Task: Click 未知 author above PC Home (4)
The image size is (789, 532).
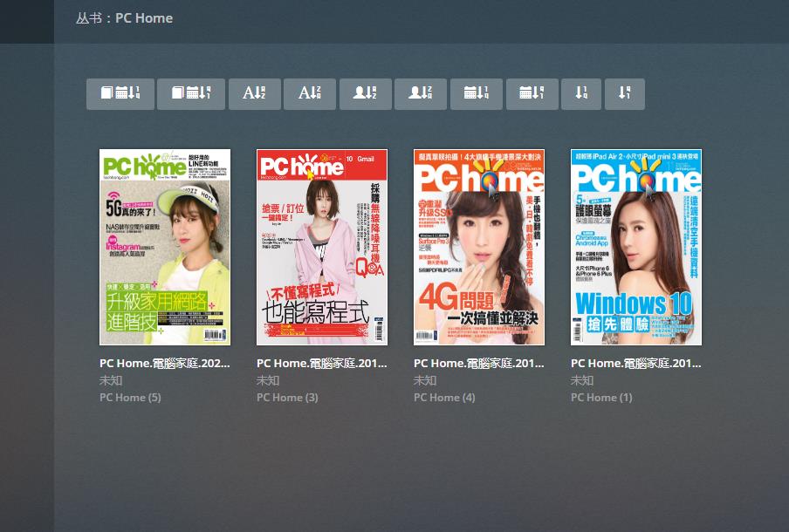Action: (425, 380)
